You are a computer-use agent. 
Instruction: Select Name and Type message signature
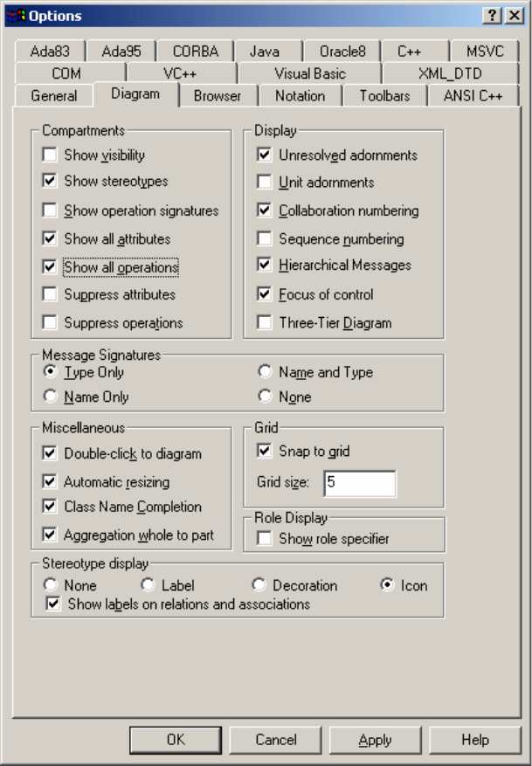click(x=265, y=372)
